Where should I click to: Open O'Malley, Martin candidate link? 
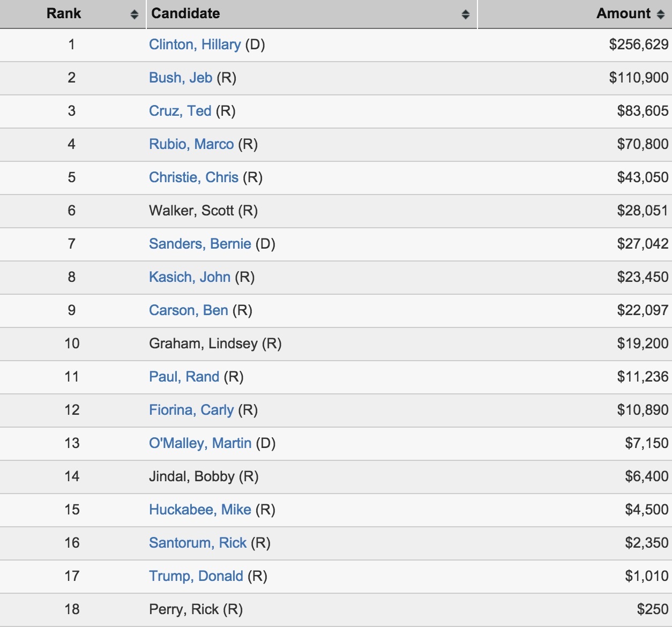click(200, 443)
